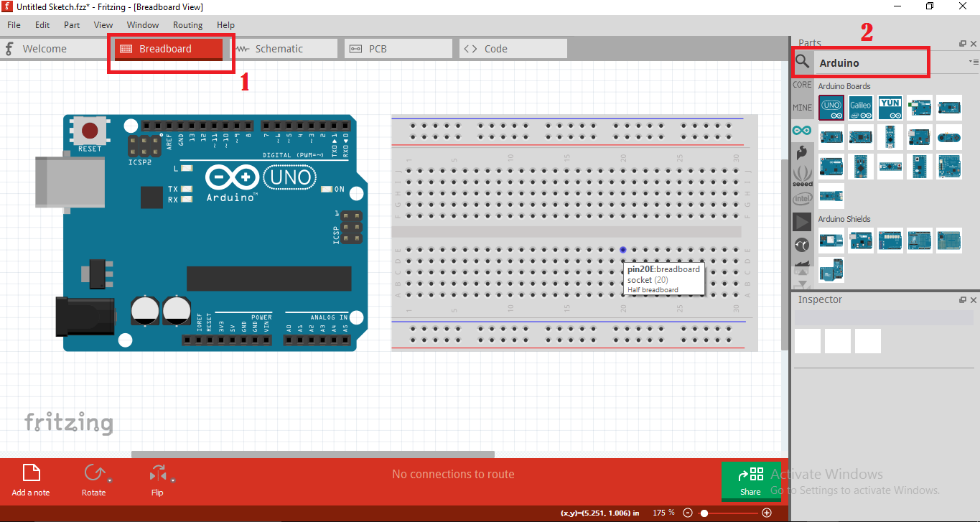The image size is (980, 522).
Task: Open the Parts bin options menu
Action: (973, 62)
